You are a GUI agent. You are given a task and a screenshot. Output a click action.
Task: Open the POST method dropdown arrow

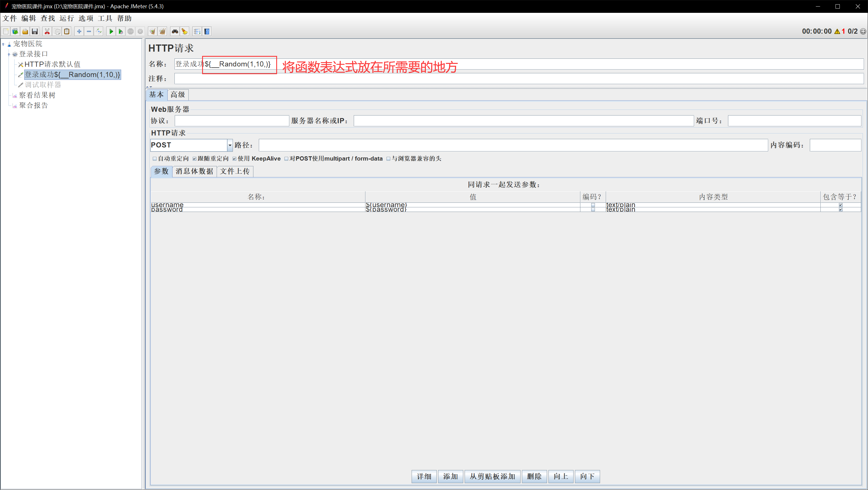pos(230,145)
